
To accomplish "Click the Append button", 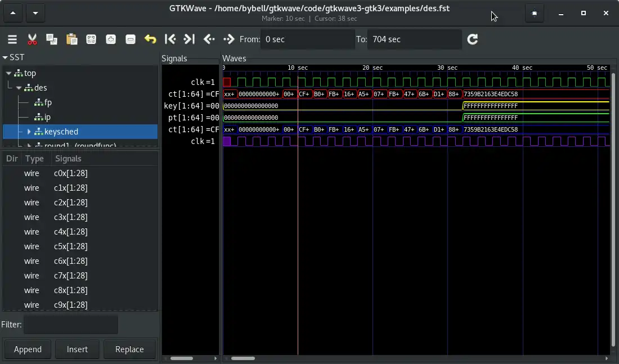I will coord(28,349).
